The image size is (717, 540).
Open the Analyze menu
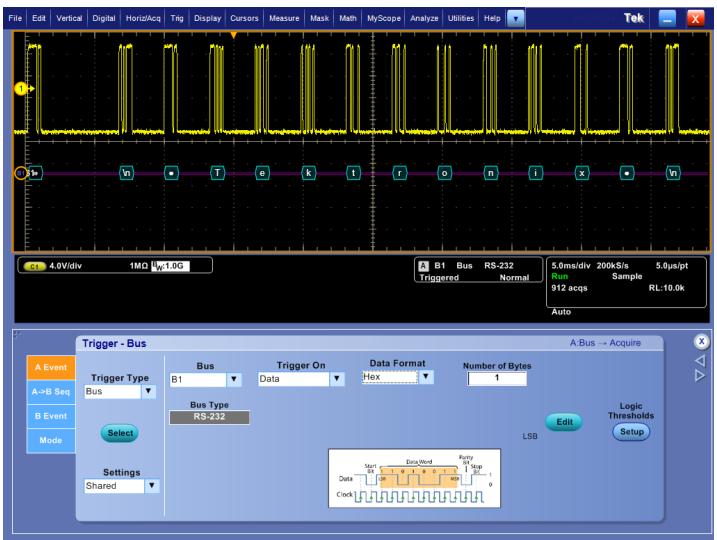click(x=424, y=18)
